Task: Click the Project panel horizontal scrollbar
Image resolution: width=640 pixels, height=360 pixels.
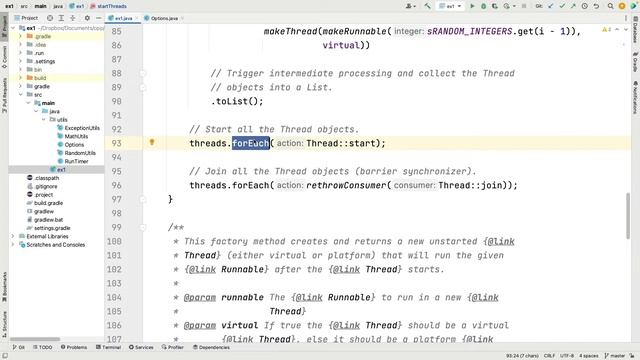Action: point(35,339)
